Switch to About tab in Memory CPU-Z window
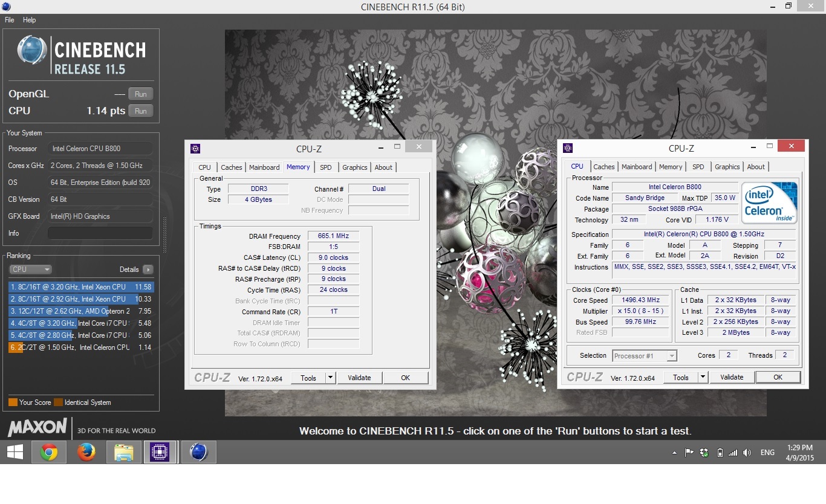The image size is (826, 504). tap(383, 167)
